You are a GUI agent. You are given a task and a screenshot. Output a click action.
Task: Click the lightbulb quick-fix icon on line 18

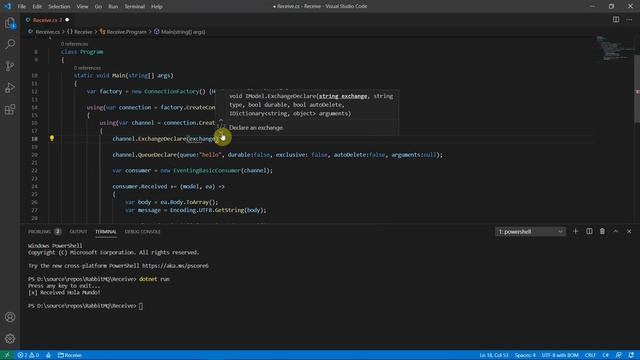[x=52, y=138]
